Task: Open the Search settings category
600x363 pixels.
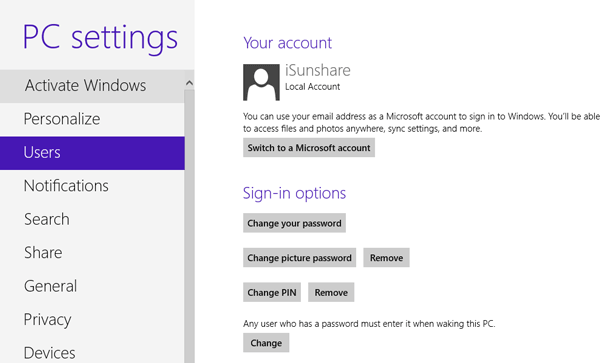Action: click(92, 219)
